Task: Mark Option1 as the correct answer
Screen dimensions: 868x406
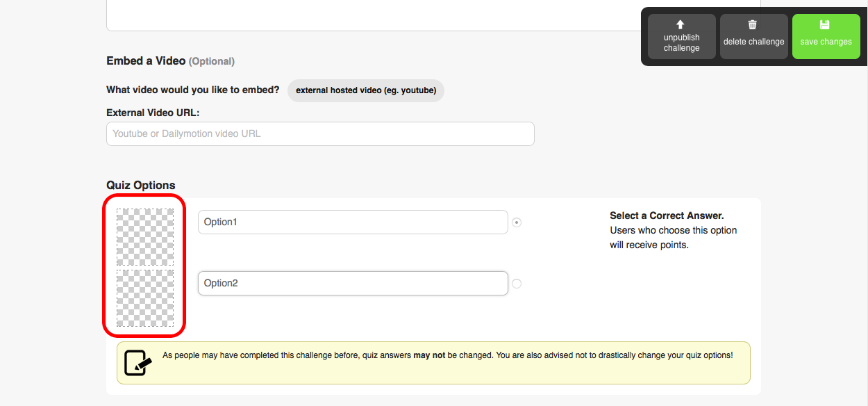Action: pyautogui.click(x=517, y=222)
